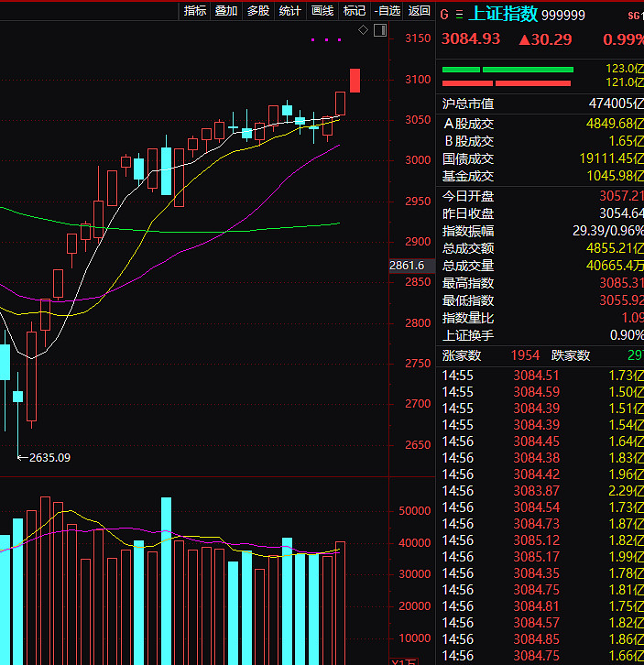
Task: Click the 总成交量 row
Action: tap(542, 266)
